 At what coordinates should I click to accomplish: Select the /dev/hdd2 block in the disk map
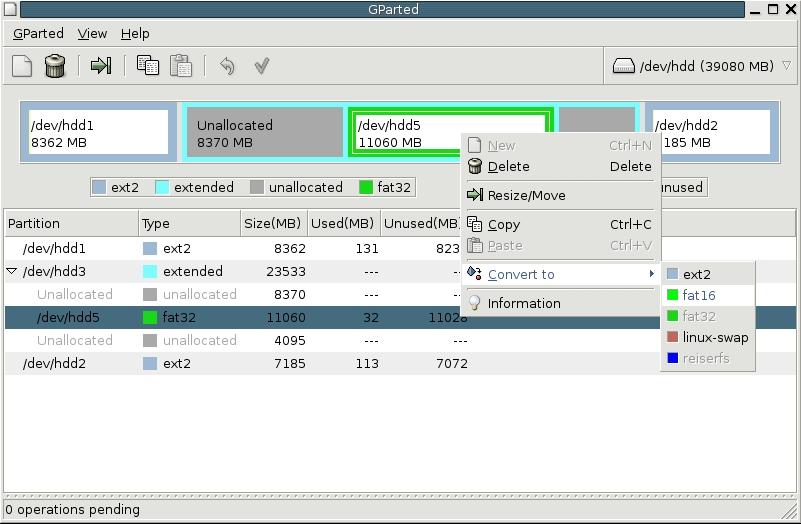coord(717,132)
